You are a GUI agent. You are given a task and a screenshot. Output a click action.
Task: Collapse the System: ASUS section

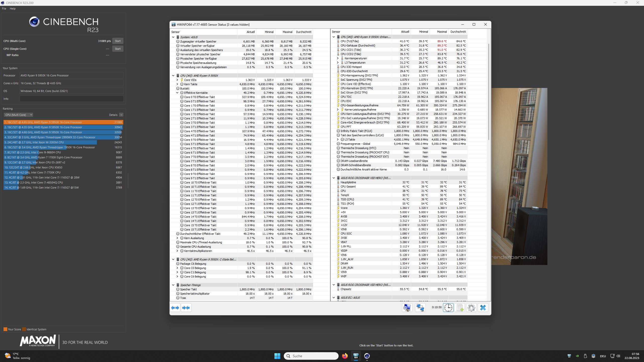(x=173, y=37)
